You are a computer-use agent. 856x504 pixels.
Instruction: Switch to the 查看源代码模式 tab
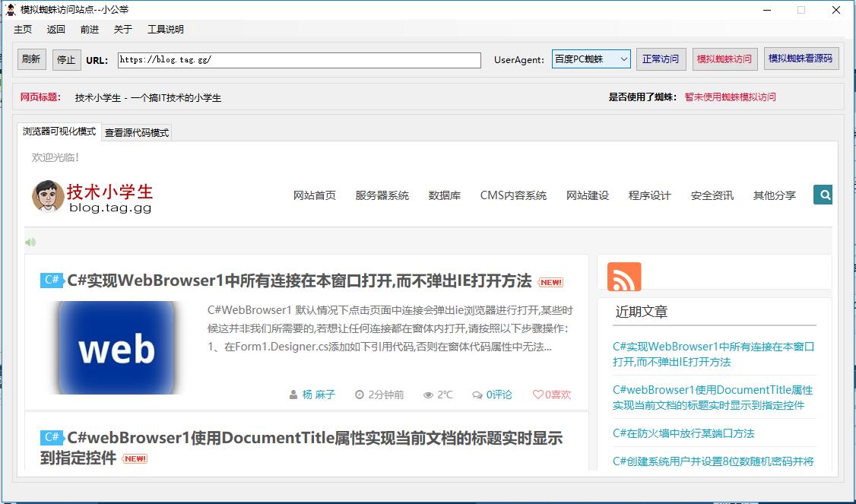(135, 132)
